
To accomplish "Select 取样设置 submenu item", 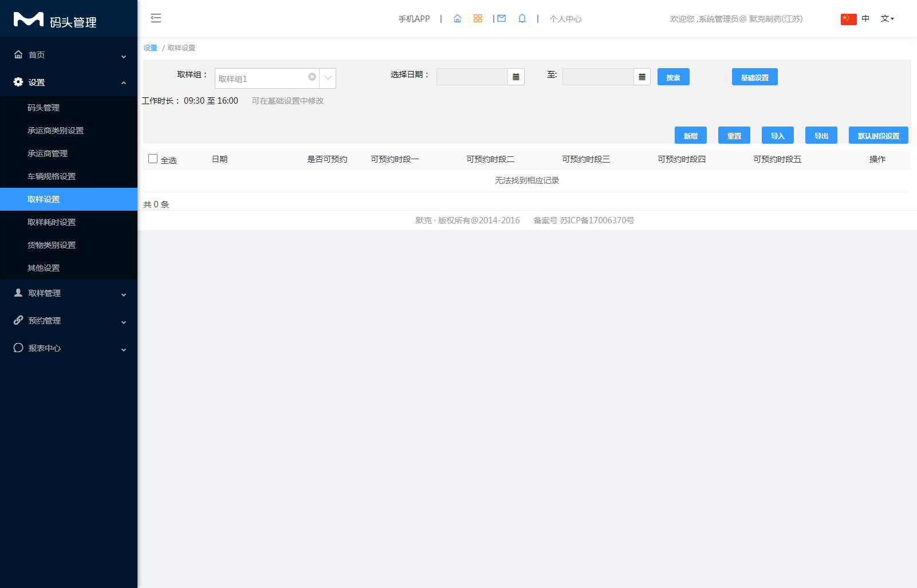I will [x=69, y=199].
